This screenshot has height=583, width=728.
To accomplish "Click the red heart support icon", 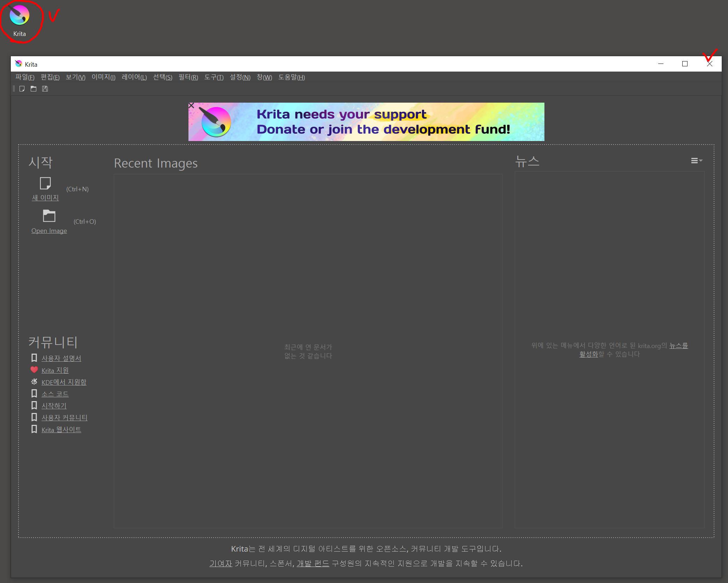I will click(34, 370).
